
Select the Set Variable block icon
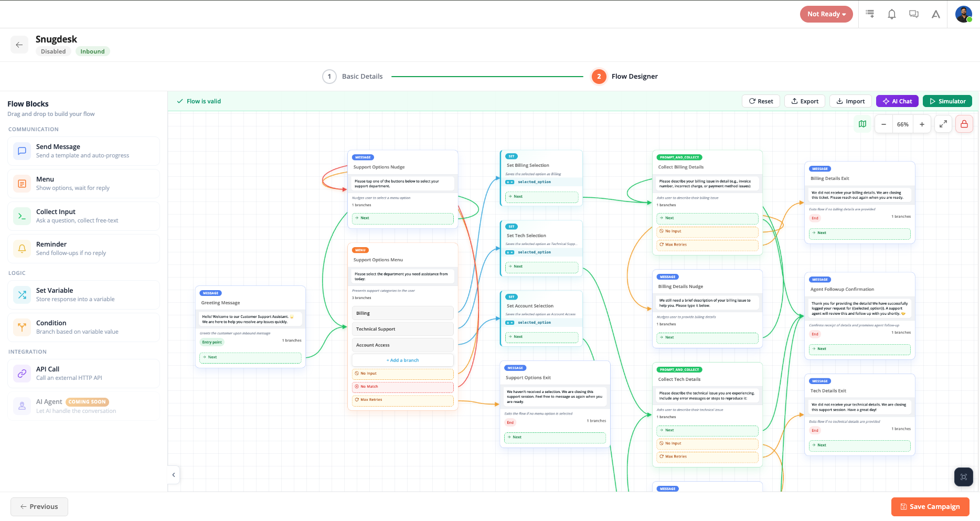(22, 295)
